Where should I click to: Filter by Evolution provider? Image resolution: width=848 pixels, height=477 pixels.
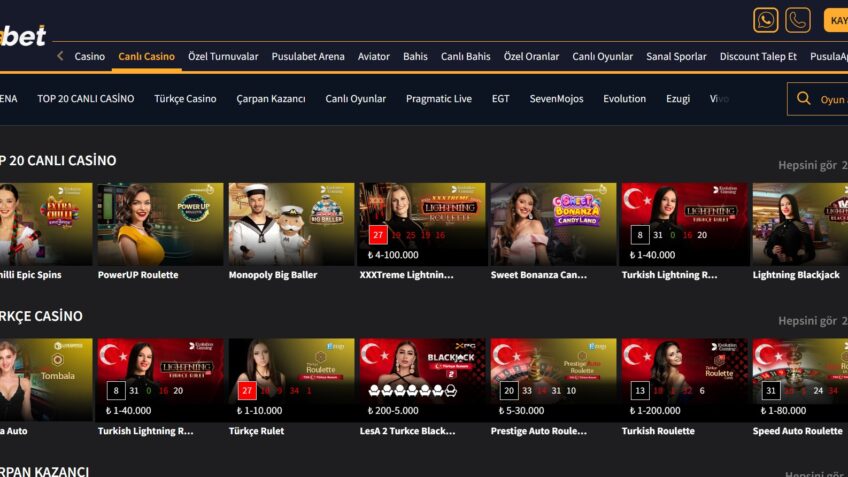pos(624,98)
